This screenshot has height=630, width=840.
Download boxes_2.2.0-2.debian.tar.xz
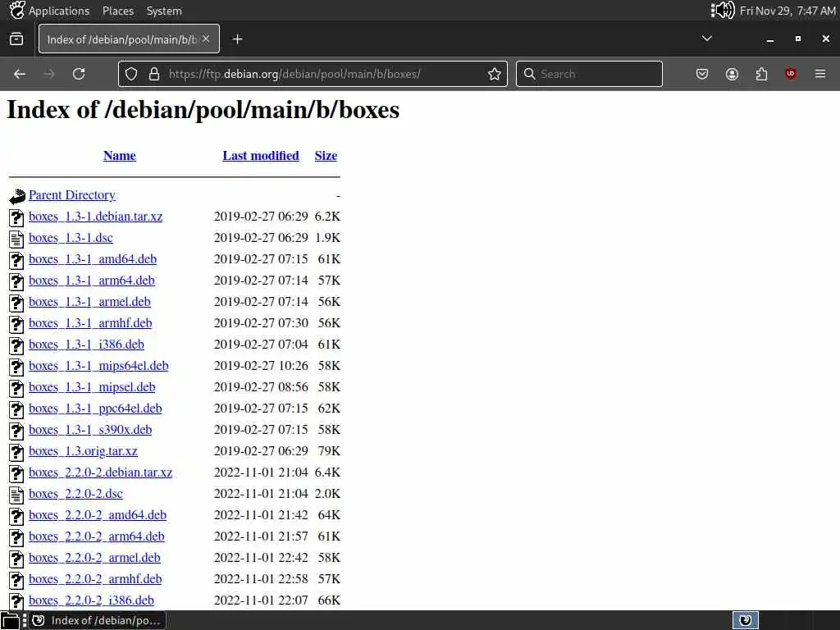pos(101,472)
